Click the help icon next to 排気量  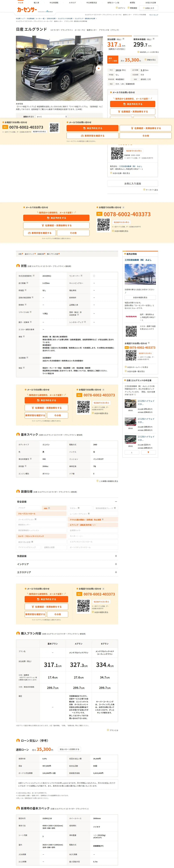click(x=25, y=466)
